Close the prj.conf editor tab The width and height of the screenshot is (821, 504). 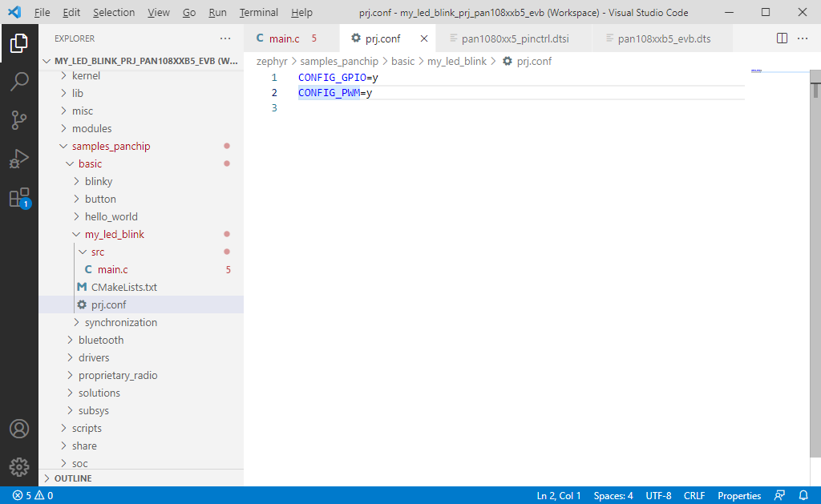pos(424,38)
